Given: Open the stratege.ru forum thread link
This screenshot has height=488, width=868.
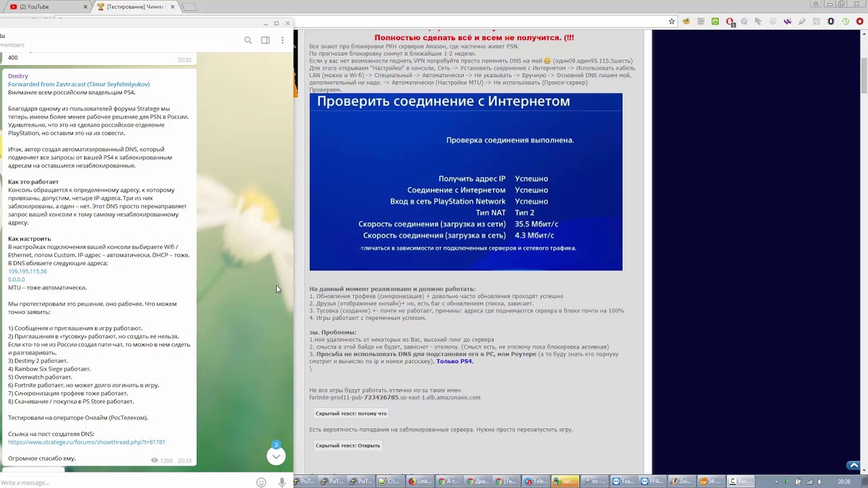Looking at the screenshot, I should (86, 442).
